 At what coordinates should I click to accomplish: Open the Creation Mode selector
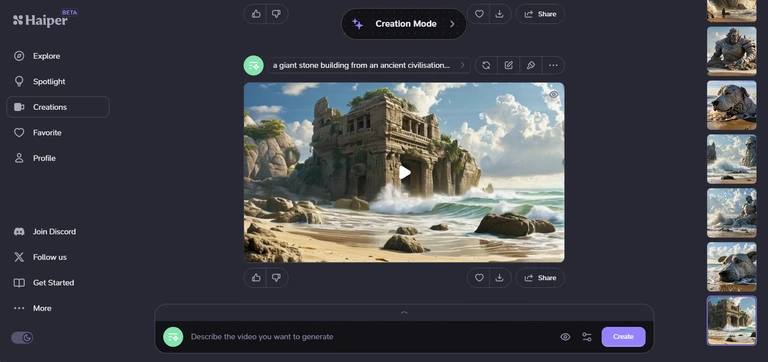(x=404, y=24)
